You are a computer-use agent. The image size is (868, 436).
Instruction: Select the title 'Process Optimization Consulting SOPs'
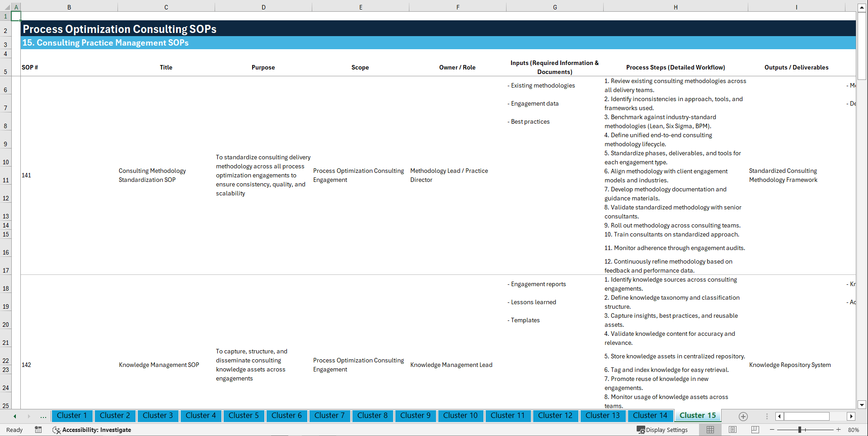coord(120,29)
